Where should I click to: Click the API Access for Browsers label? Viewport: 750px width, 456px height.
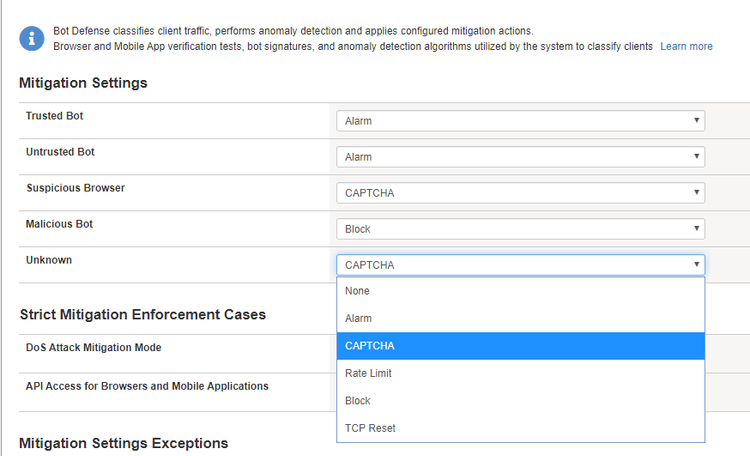pyautogui.click(x=147, y=385)
